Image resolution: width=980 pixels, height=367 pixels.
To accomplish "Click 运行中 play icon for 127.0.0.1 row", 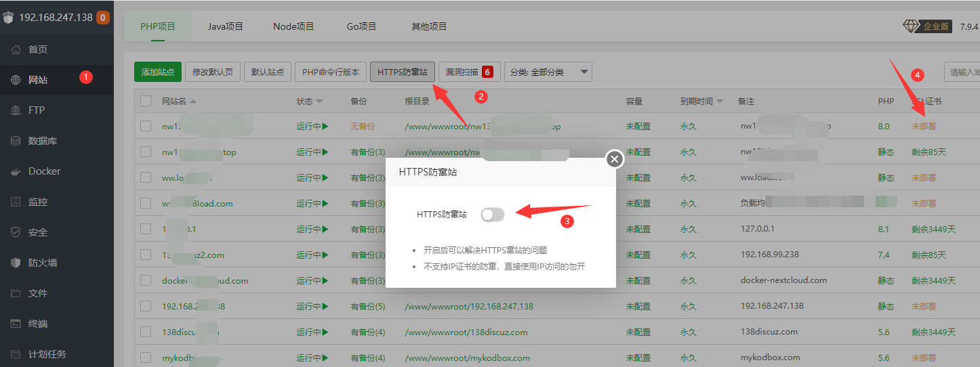I will tap(325, 229).
